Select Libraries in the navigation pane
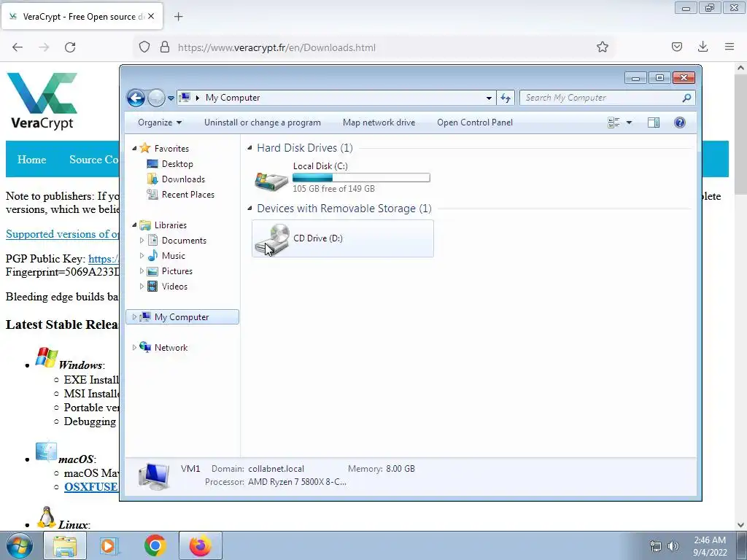The width and height of the screenshot is (747, 560). pyautogui.click(x=171, y=225)
